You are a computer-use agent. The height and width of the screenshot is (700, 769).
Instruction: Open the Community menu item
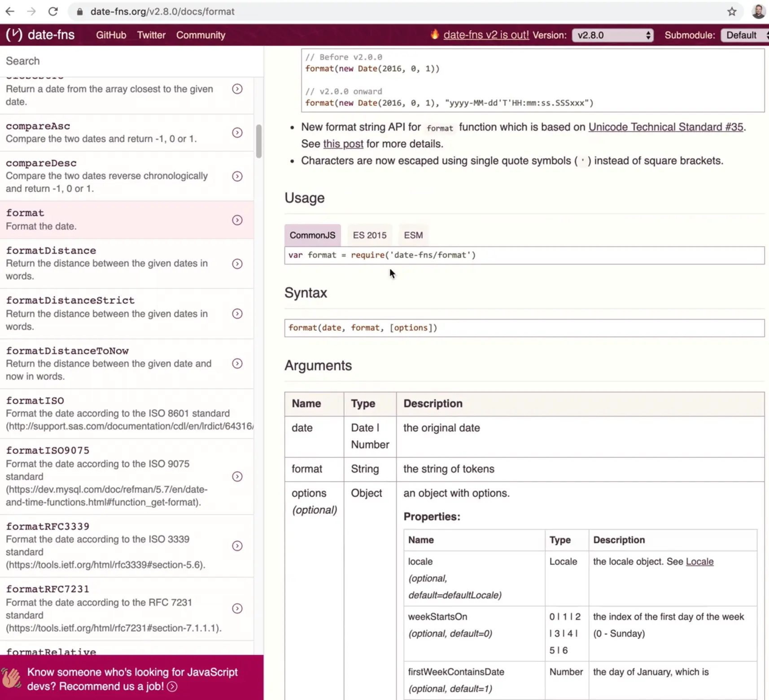pyautogui.click(x=201, y=35)
